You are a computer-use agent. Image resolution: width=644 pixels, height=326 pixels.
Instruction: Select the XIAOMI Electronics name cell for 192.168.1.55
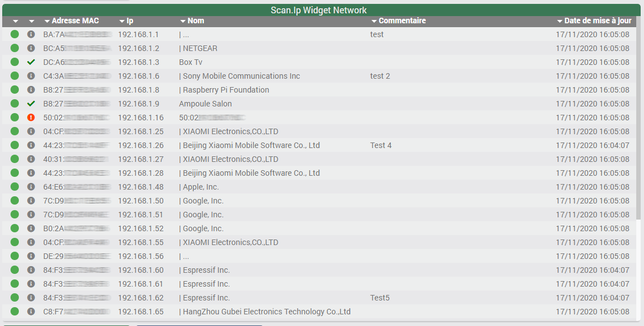coord(229,242)
